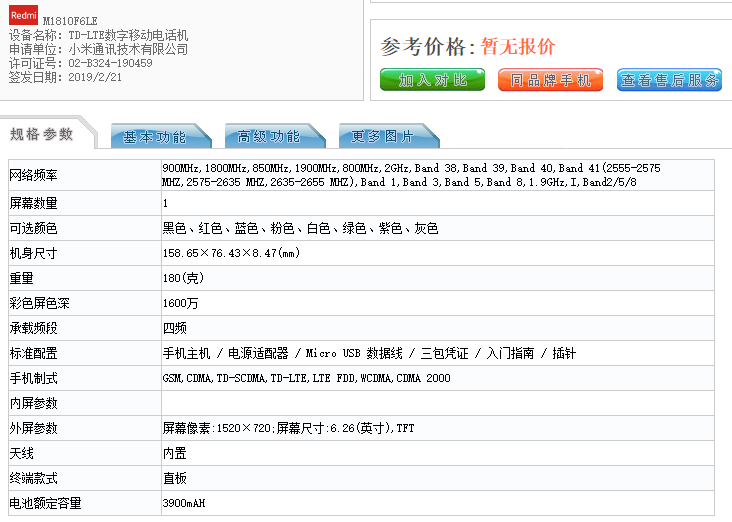Click the 机身尺寸 dimensions value
This screenshot has width=732, height=522.
pos(230,254)
